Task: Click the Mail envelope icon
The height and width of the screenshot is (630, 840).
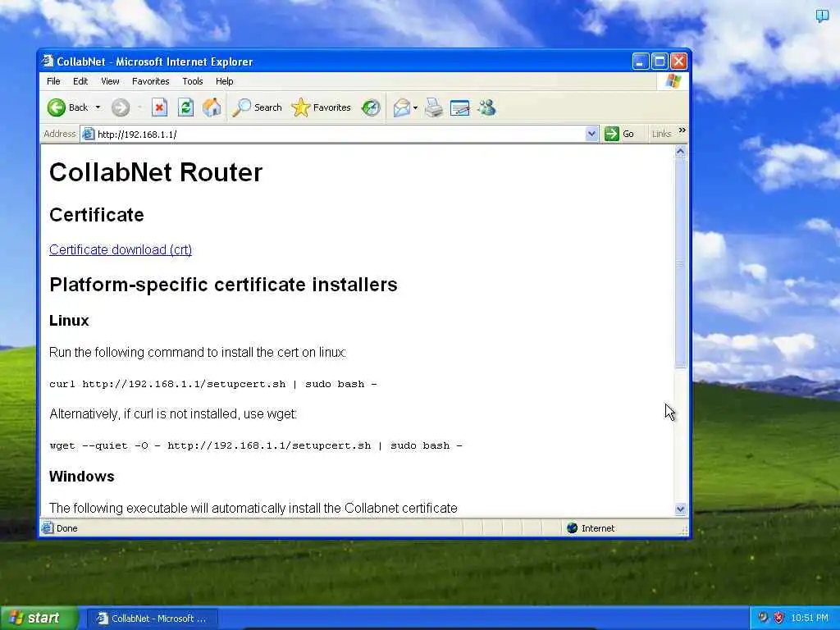Action: click(x=402, y=107)
